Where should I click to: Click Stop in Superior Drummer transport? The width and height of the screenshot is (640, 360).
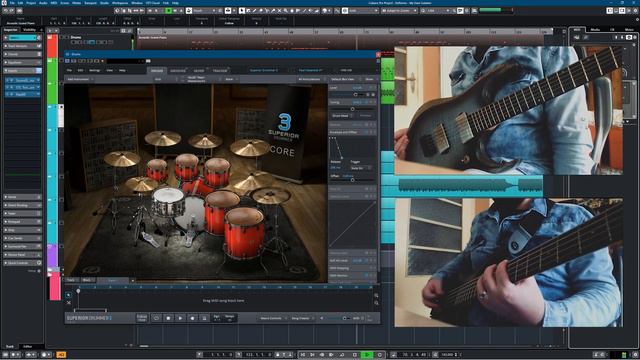168,318
